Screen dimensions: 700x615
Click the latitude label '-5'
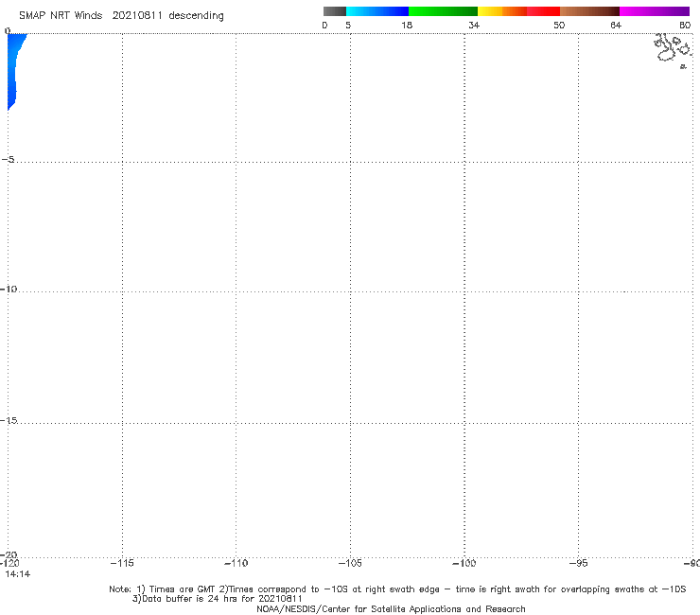(9, 159)
